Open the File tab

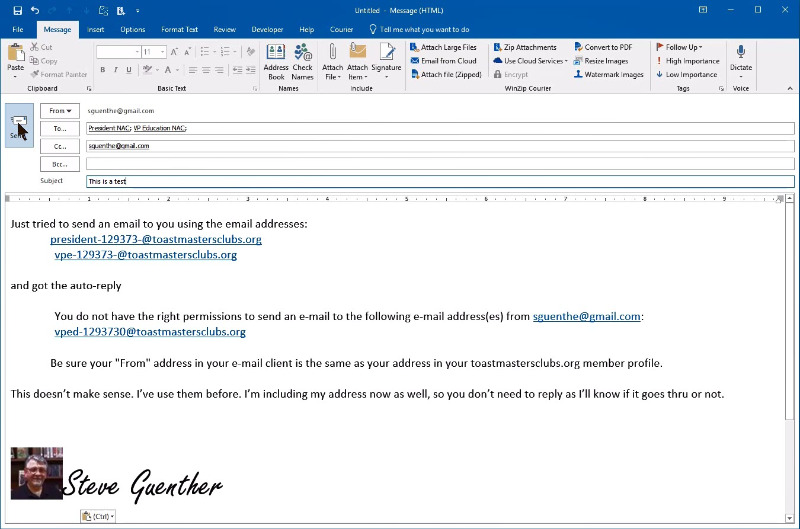click(x=18, y=30)
